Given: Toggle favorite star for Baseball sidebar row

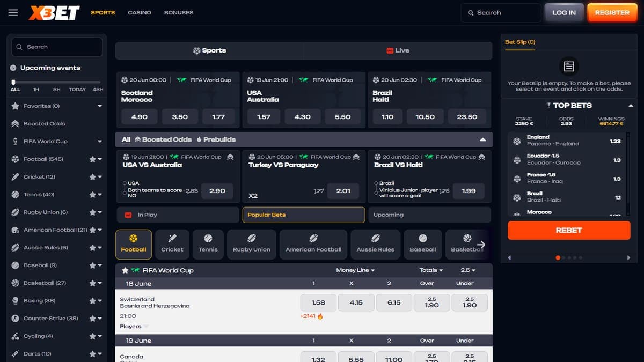Looking at the screenshot, I should coord(92,265).
